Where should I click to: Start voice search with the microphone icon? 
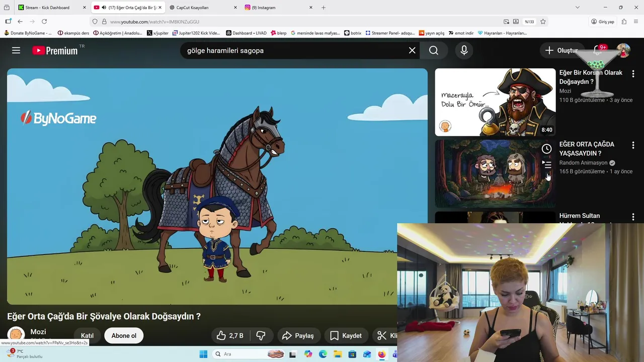464,50
